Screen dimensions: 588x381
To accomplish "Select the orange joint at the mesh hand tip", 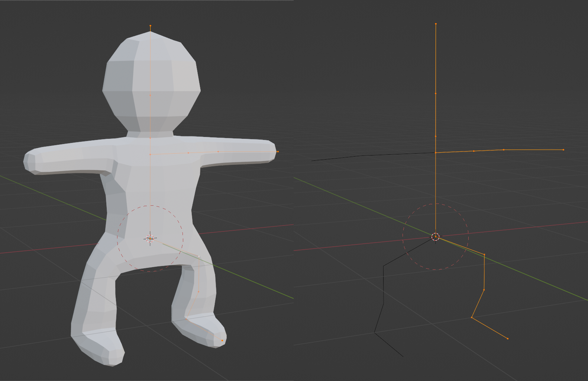I will (x=278, y=152).
